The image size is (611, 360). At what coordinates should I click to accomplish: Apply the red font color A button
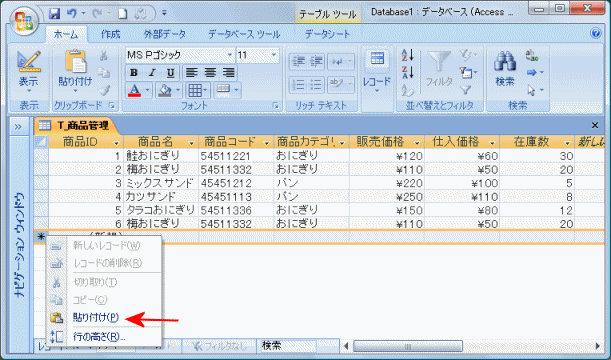pyautogui.click(x=134, y=91)
